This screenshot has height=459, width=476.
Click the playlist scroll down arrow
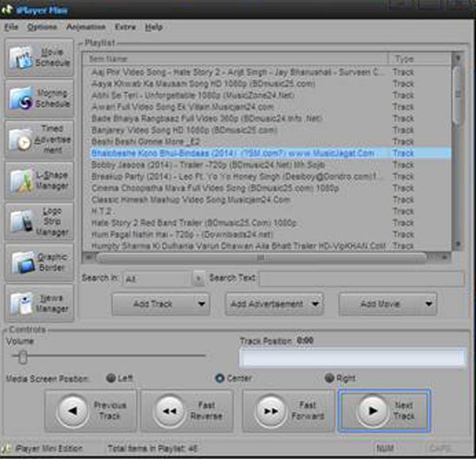click(458, 244)
